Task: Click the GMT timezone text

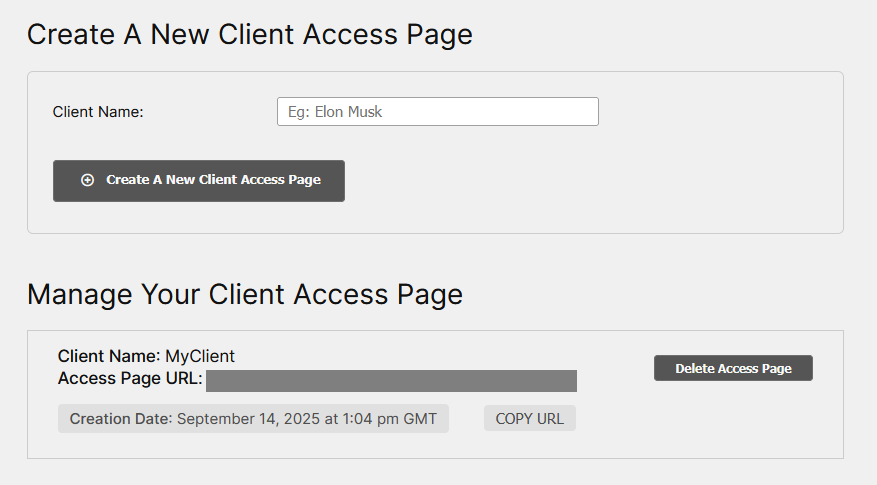Action: [420, 419]
